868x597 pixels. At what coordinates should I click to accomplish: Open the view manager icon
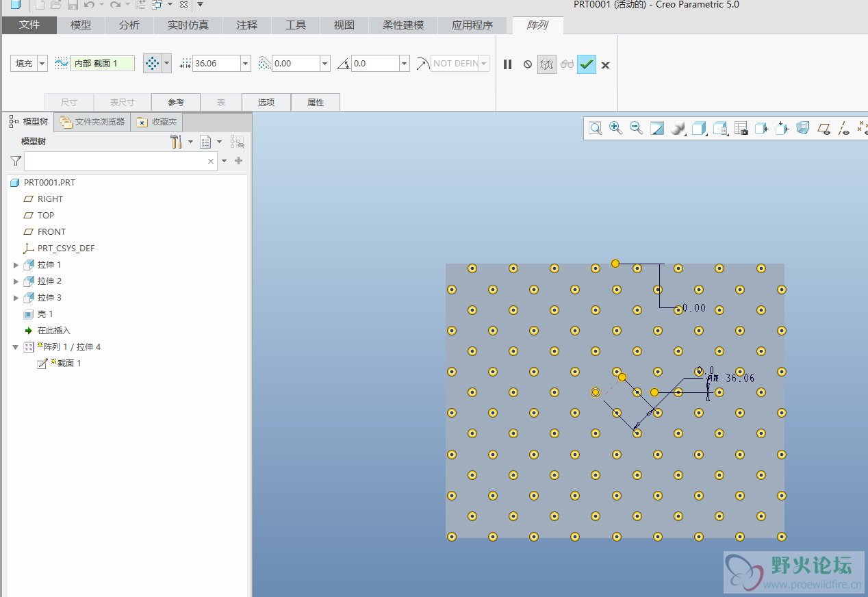(x=719, y=128)
